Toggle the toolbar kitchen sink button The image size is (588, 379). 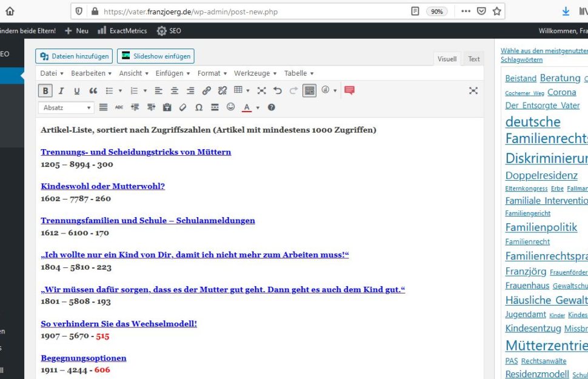(x=309, y=90)
